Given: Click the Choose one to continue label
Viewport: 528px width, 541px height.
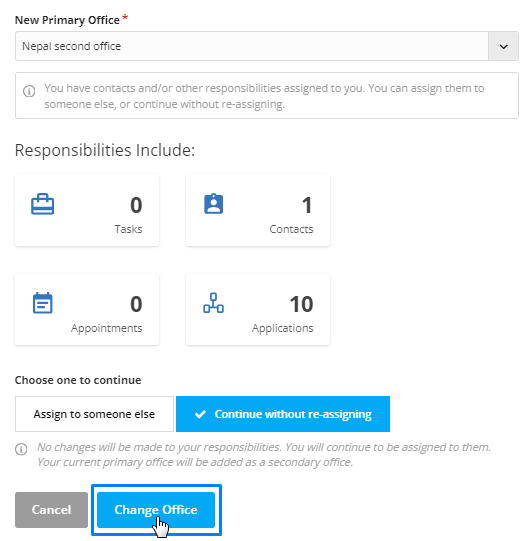Looking at the screenshot, I should (78, 380).
